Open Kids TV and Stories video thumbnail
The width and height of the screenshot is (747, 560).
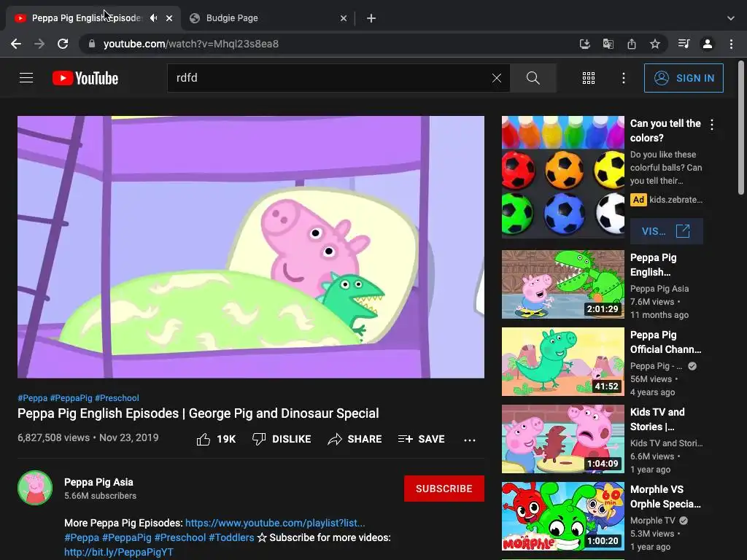562,438
